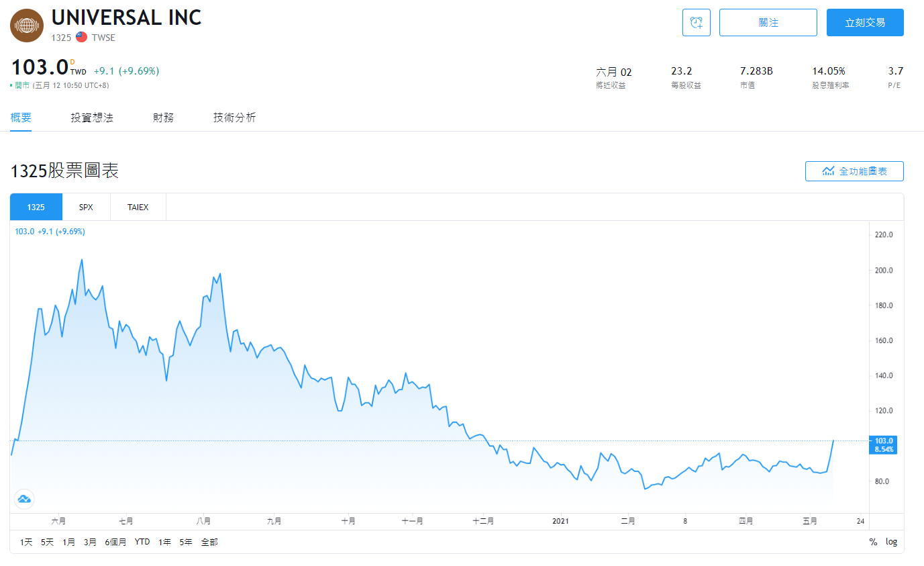Click the 14.05% dividend yield value

[829, 71]
